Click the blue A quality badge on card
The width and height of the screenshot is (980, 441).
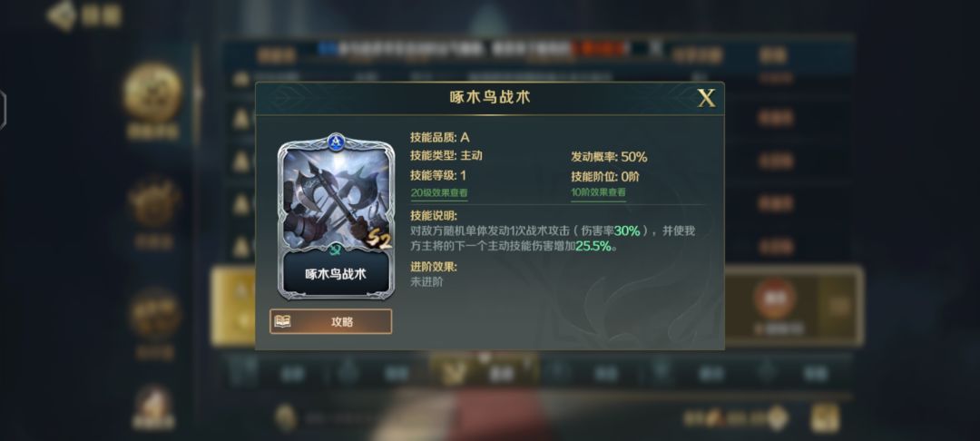[x=337, y=141]
